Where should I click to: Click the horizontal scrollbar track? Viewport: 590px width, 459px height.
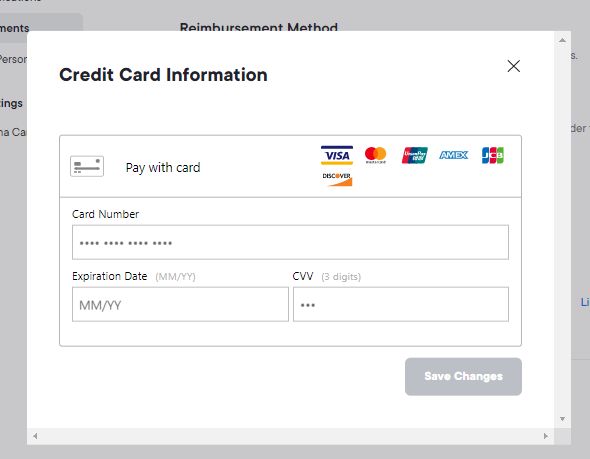pyautogui.click(x=290, y=436)
